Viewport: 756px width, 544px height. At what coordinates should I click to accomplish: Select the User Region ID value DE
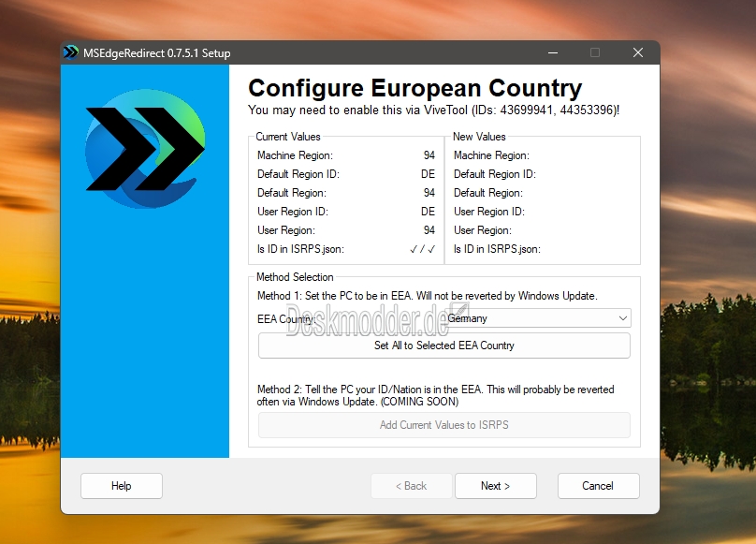tap(428, 212)
